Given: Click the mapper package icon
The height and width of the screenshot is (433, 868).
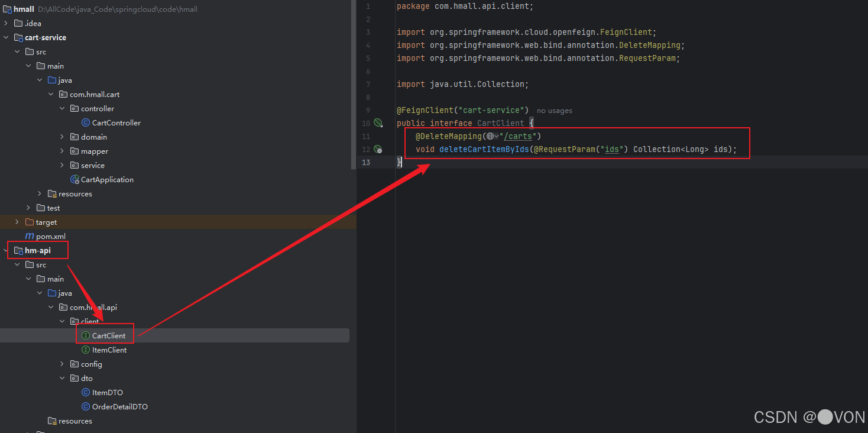Looking at the screenshot, I should coord(75,151).
